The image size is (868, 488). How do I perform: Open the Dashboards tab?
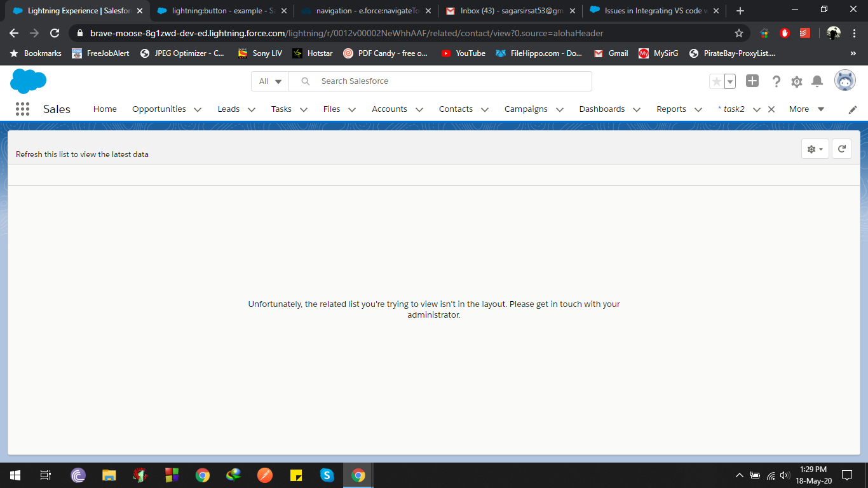click(x=602, y=109)
